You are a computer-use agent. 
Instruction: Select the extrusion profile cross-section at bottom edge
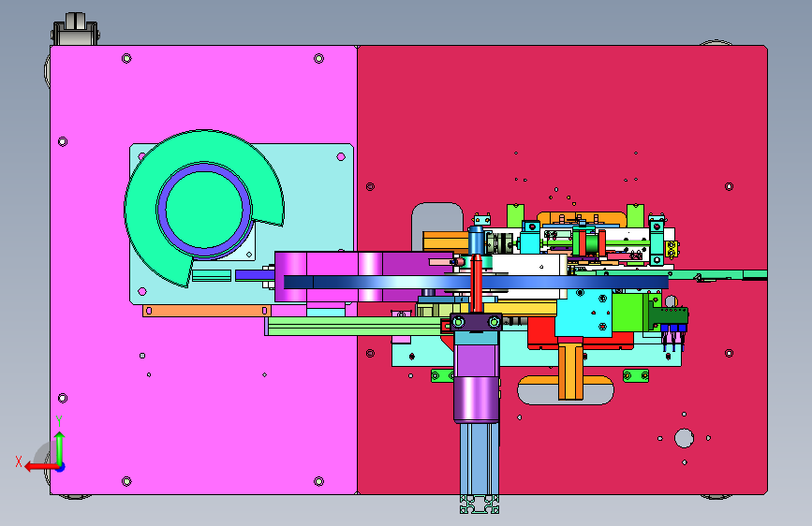[x=480, y=504]
